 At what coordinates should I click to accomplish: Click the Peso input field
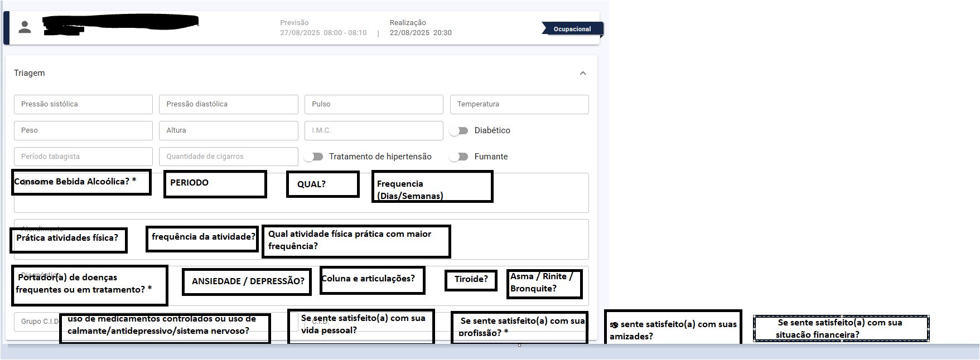click(83, 130)
